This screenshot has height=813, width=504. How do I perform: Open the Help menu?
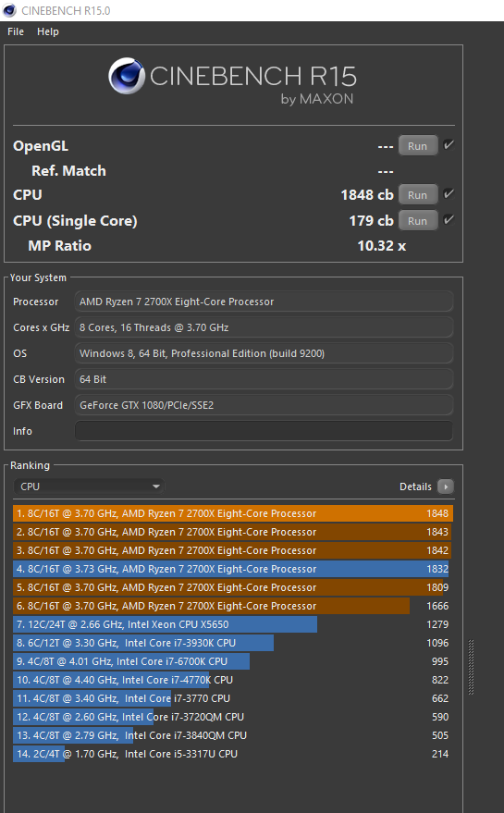pyautogui.click(x=48, y=31)
